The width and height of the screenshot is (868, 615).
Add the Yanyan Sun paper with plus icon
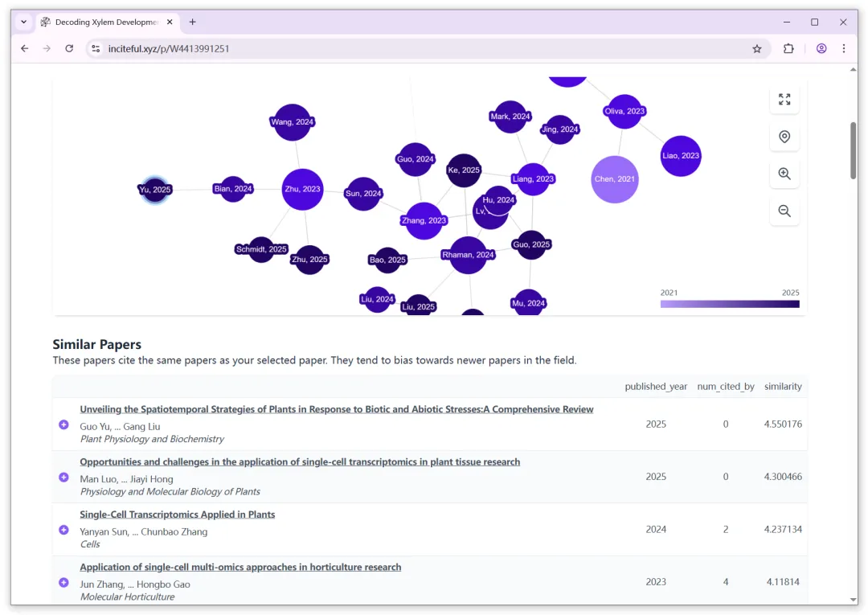(x=63, y=530)
